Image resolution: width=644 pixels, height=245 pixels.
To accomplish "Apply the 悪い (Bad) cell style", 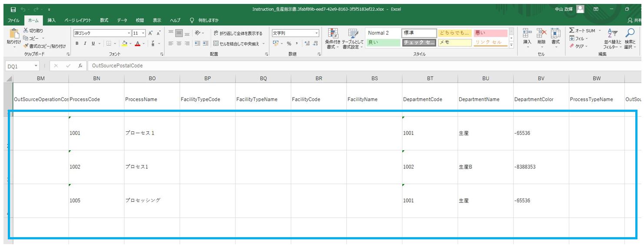I will [490, 33].
